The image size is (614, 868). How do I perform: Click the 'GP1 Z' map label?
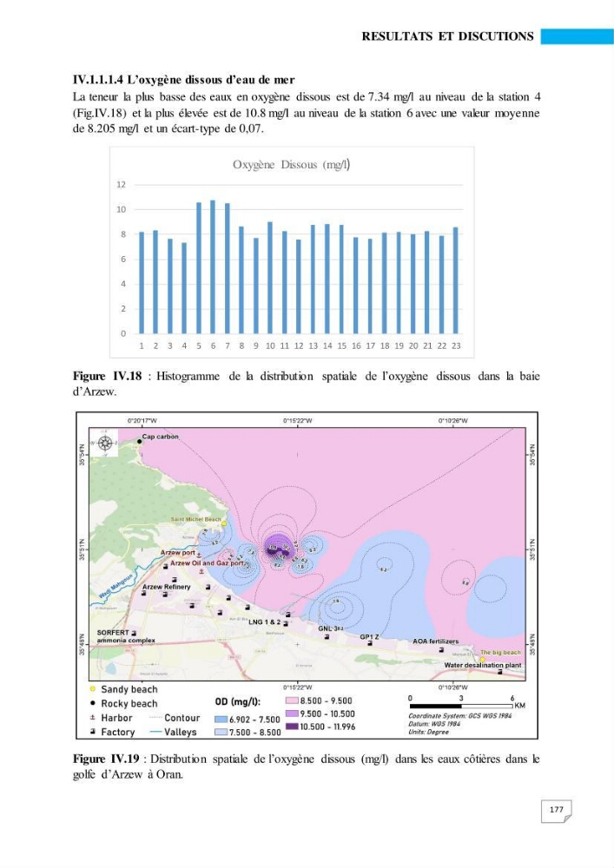pos(369,637)
